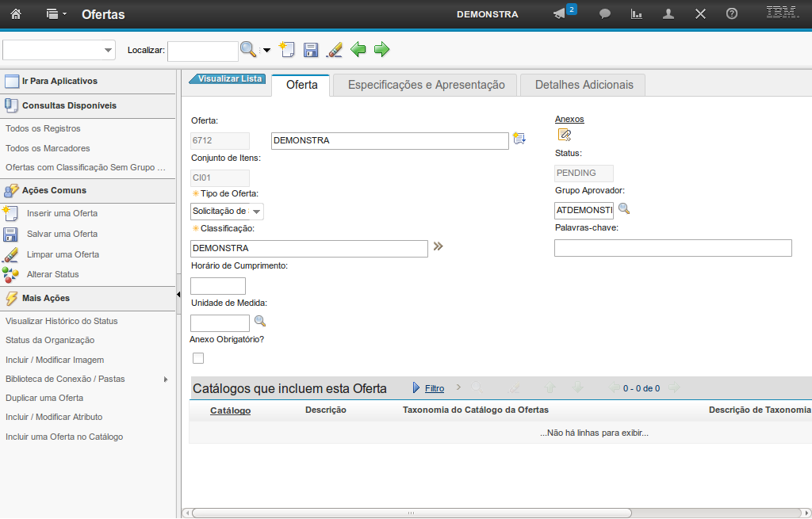
Task: Click the clear changes pencil-eraser icon
Action: tap(335, 50)
